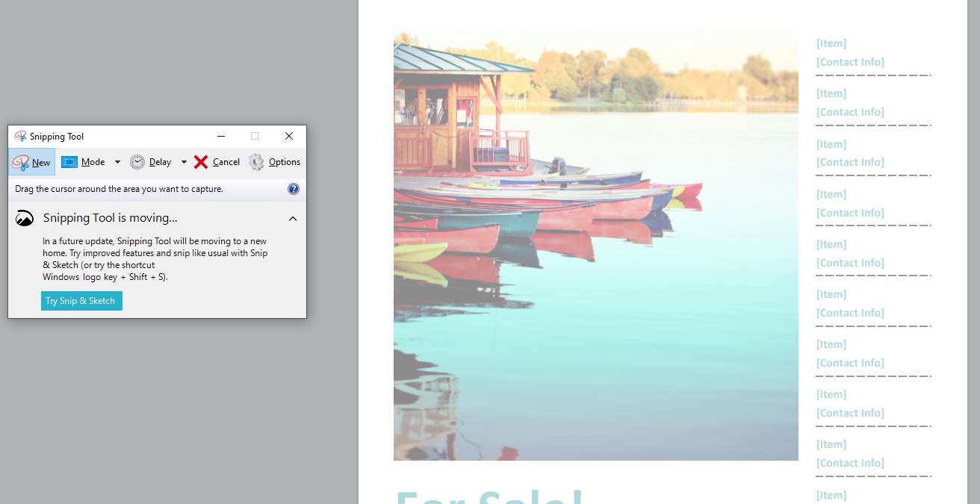Select the topmost [Contact Info] placeholder in the flyer
This screenshot has height=504, width=980.
850,62
